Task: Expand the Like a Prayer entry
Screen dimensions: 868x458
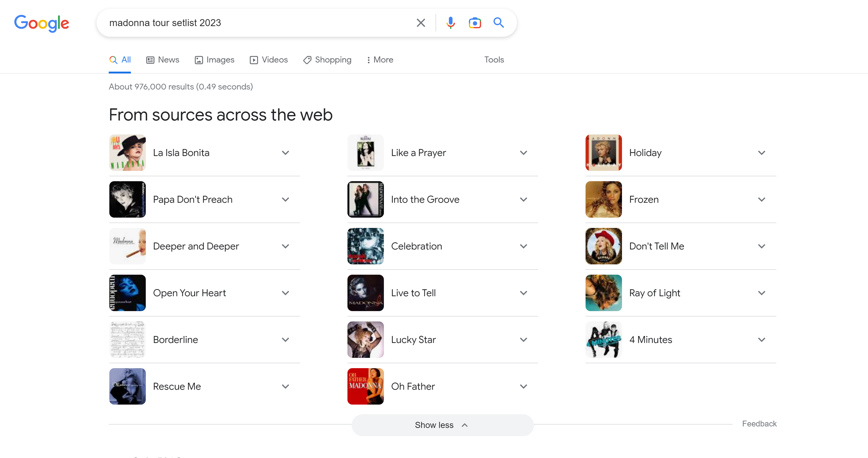Action: coord(524,153)
